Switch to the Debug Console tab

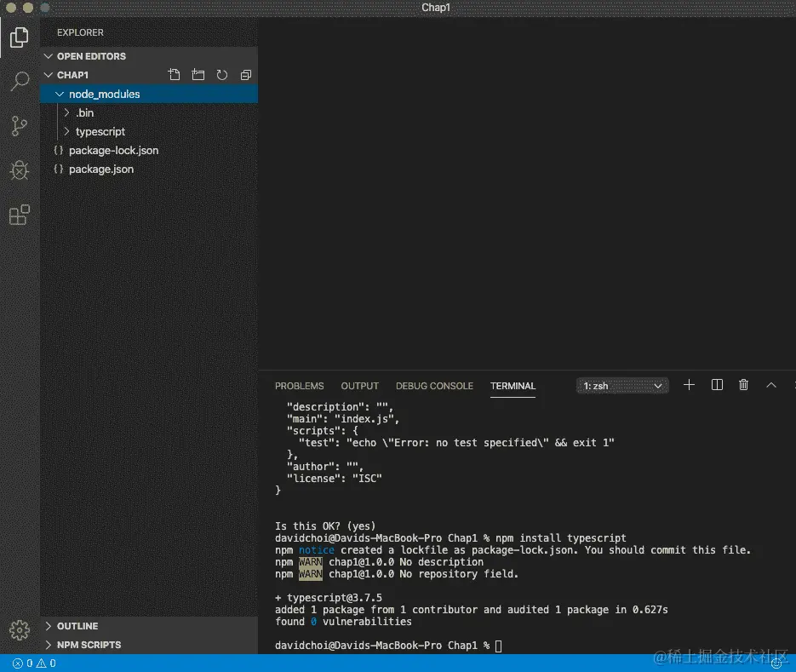click(x=434, y=386)
